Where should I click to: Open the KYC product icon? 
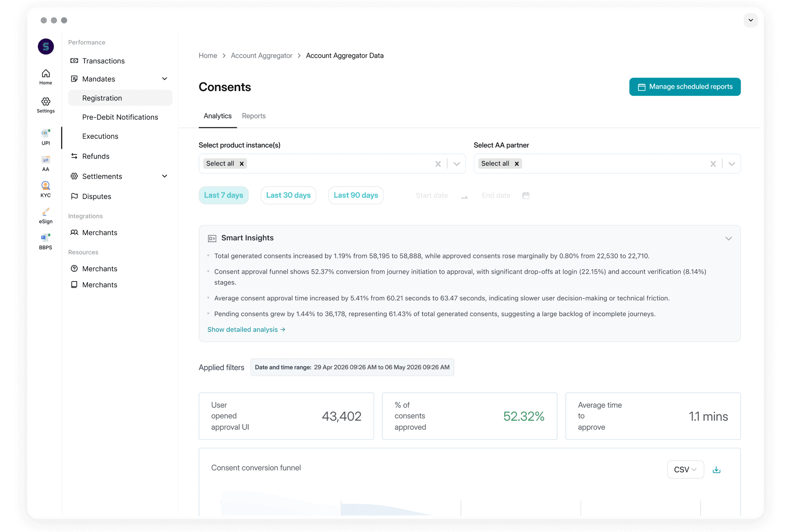(x=46, y=190)
